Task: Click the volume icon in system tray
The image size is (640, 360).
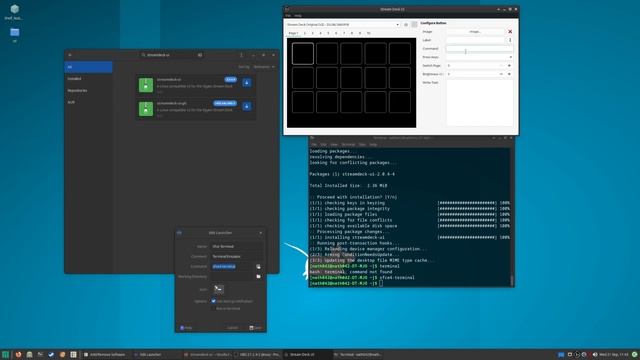Action: (x=595, y=354)
